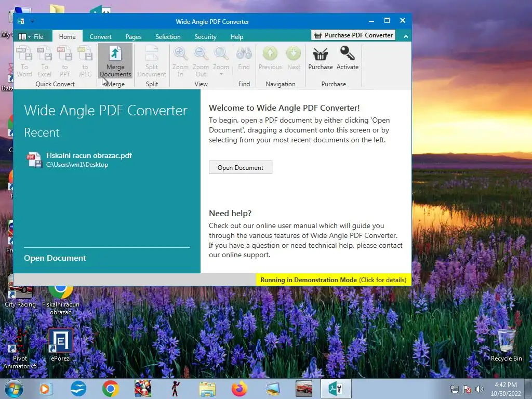
Task: Switch to the Security ribbon tab
Action: click(205, 37)
